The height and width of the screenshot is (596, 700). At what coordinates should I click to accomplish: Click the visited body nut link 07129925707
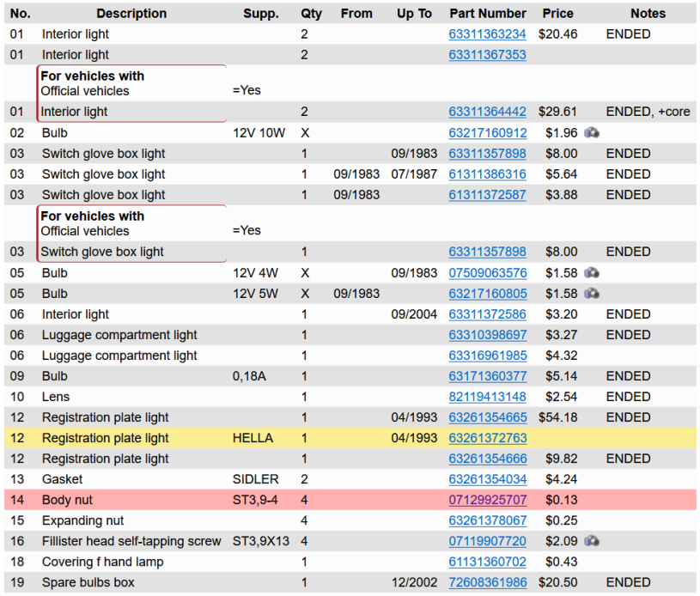487,500
